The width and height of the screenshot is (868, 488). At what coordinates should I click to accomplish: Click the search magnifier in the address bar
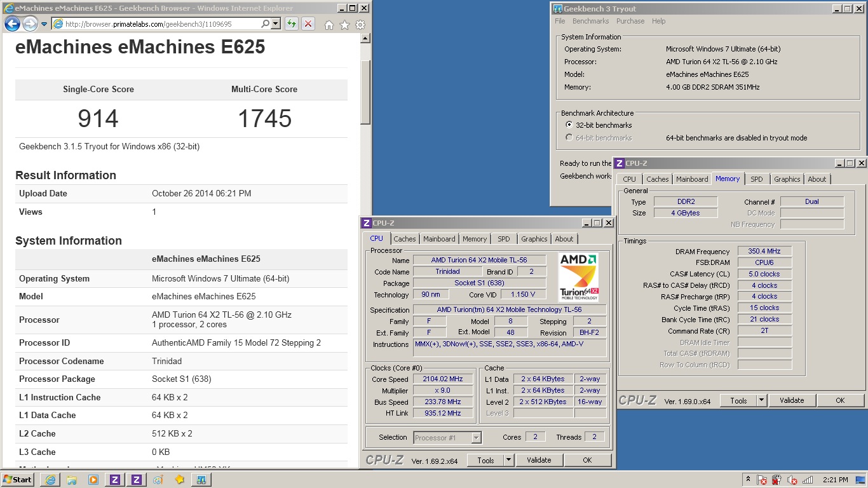[265, 24]
